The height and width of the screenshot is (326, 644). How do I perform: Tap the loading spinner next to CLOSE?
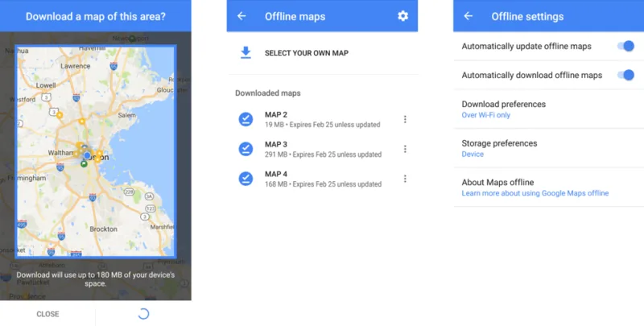point(143,314)
